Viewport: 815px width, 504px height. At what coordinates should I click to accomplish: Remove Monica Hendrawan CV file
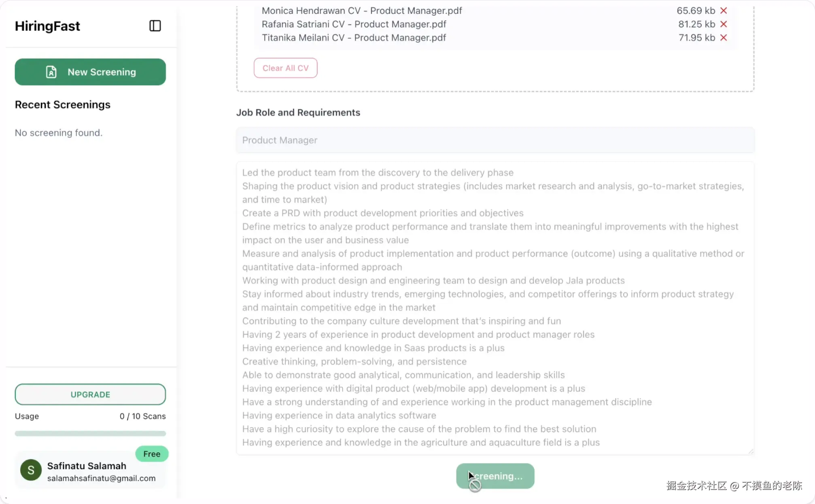724,11
